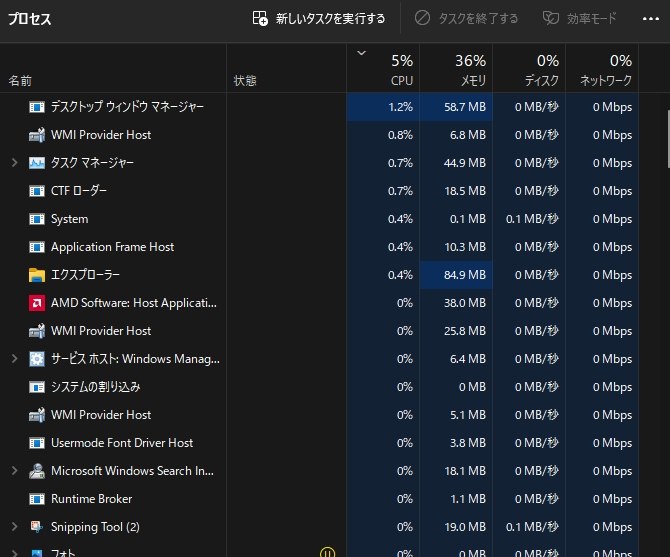The image size is (670, 557).
Task: Click the サービス ホスト gear icon
Action: coord(37,359)
